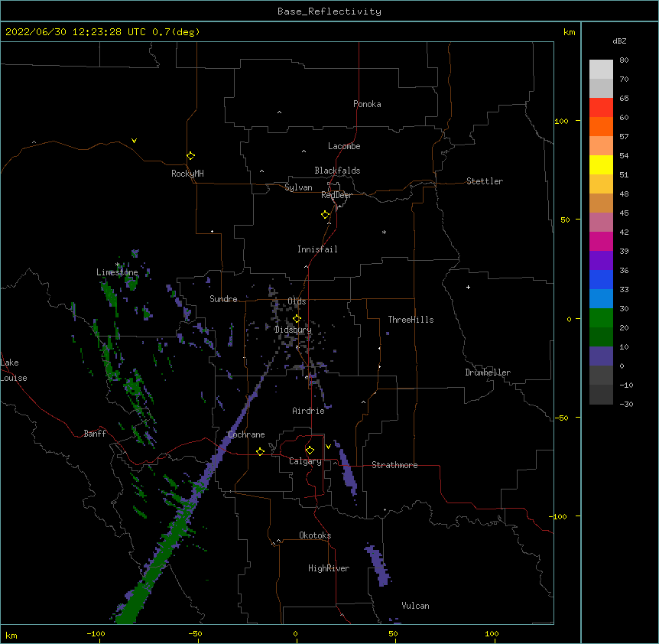Click the Stettler label
This screenshot has height=644, width=659.
(485, 181)
